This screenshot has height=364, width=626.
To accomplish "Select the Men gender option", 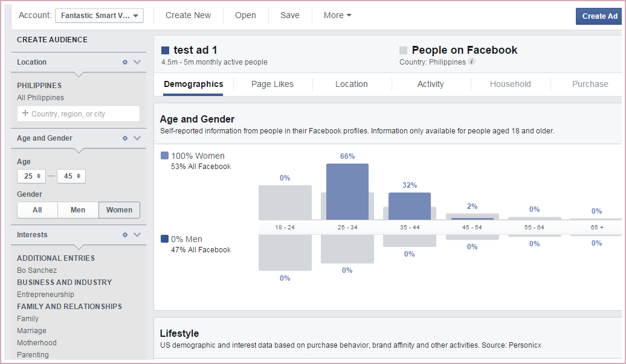I will (78, 210).
